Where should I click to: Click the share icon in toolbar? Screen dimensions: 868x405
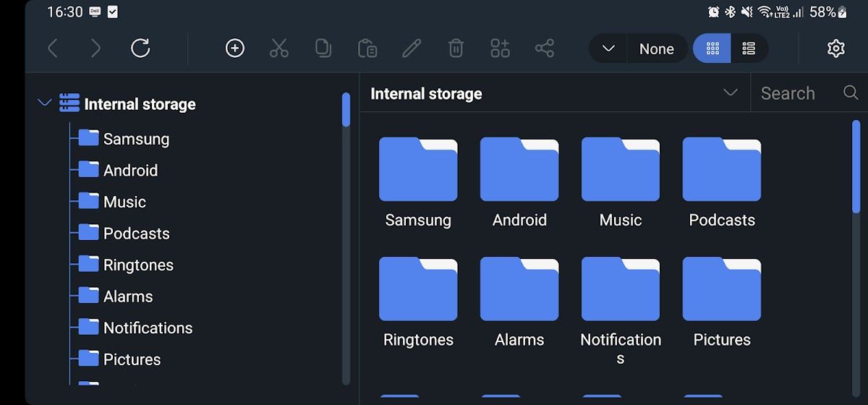(544, 48)
